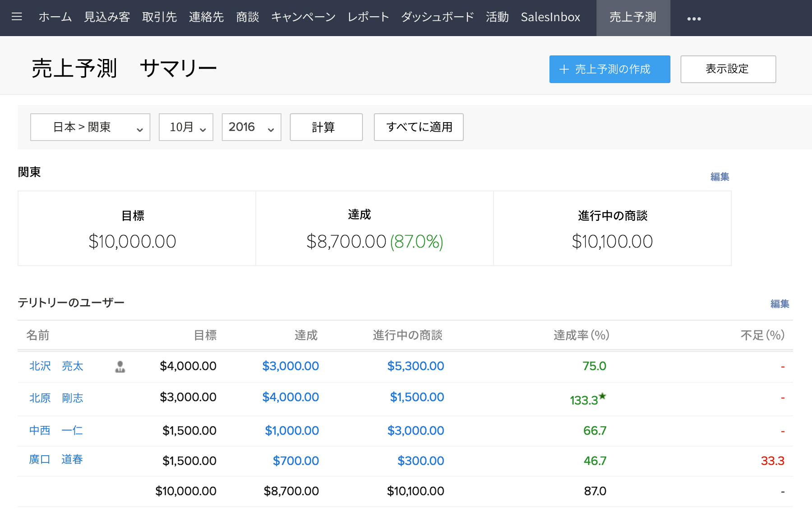The width and height of the screenshot is (812, 517).
Task: Open the 2016 year dropdown
Action: 251,127
